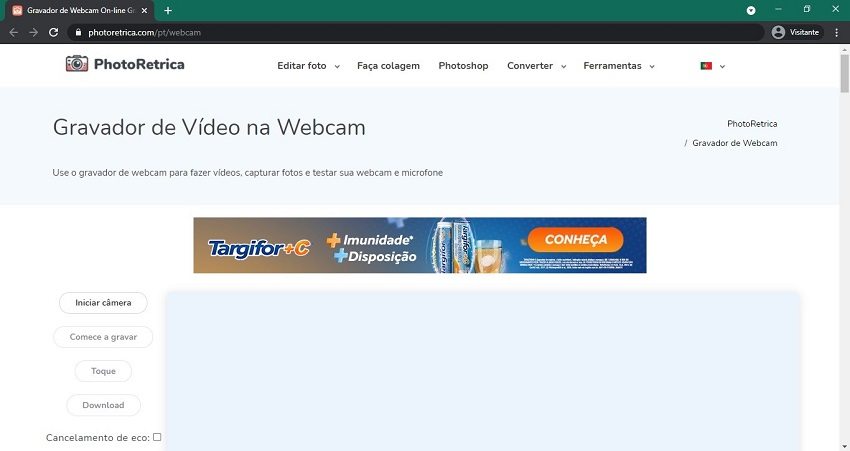Click the Toque button
The width and height of the screenshot is (850, 451).
pos(103,371)
